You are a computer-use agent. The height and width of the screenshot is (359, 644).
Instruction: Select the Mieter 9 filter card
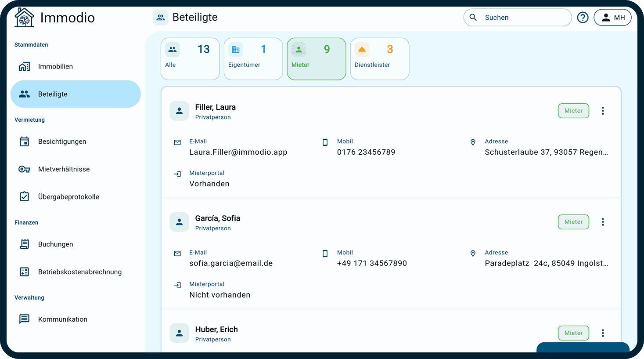click(x=317, y=59)
